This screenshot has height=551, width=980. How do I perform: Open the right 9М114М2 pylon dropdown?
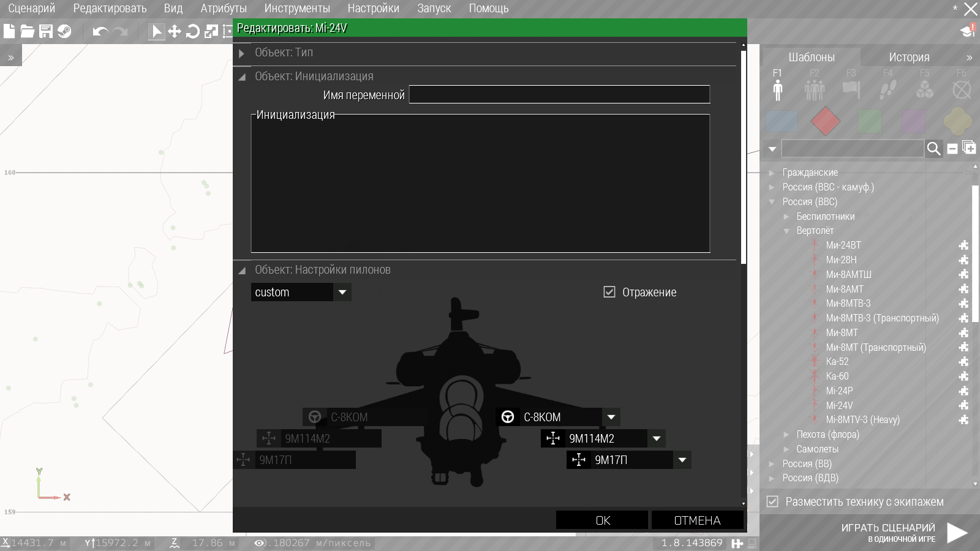[x=656, y=438]
